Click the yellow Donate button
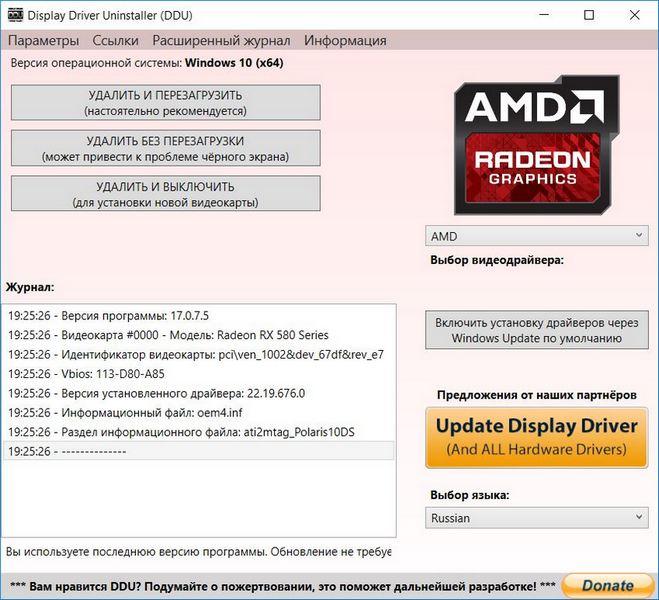 (607, 585)
